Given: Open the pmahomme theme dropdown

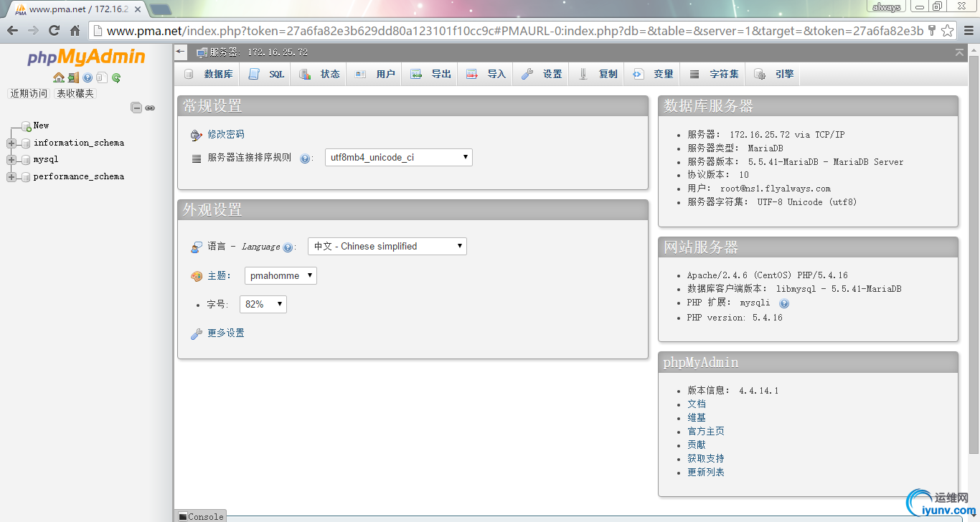Looking at the screenshot, I should [x=281, y=275].
